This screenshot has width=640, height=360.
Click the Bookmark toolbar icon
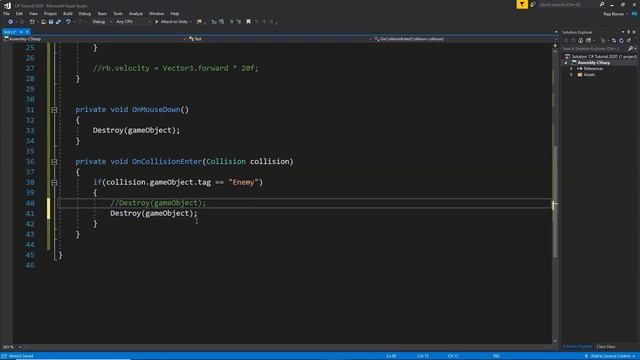(x=248, y=22)
